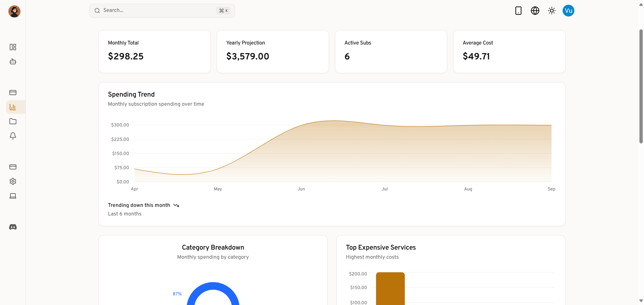Screen dimensions: 644x305
Task: Open the robot assistant icon in sidebar
Action: coord(13,61)
